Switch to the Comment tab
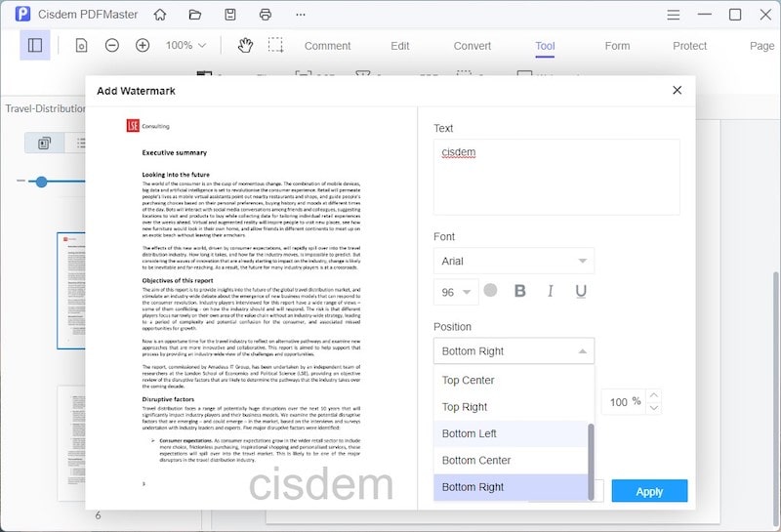 click(327, 46)
